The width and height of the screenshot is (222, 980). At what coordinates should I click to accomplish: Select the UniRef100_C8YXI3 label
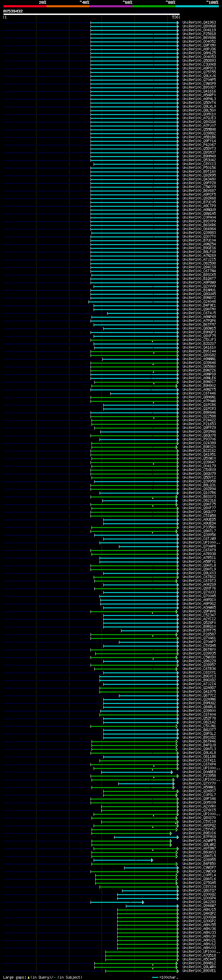(199, 164)
